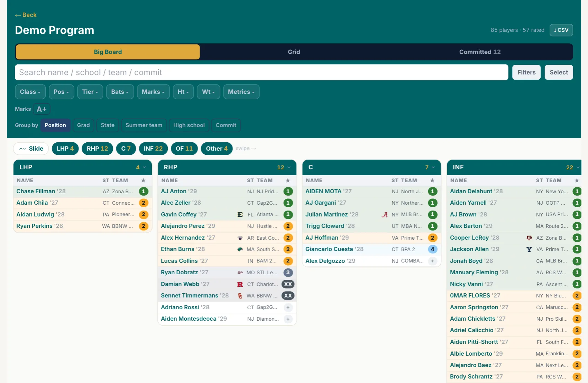Add rating for Aiden Montesdeoca plus icon
Image resolution: width=588 pixels, height=383 pixels.
288,319
